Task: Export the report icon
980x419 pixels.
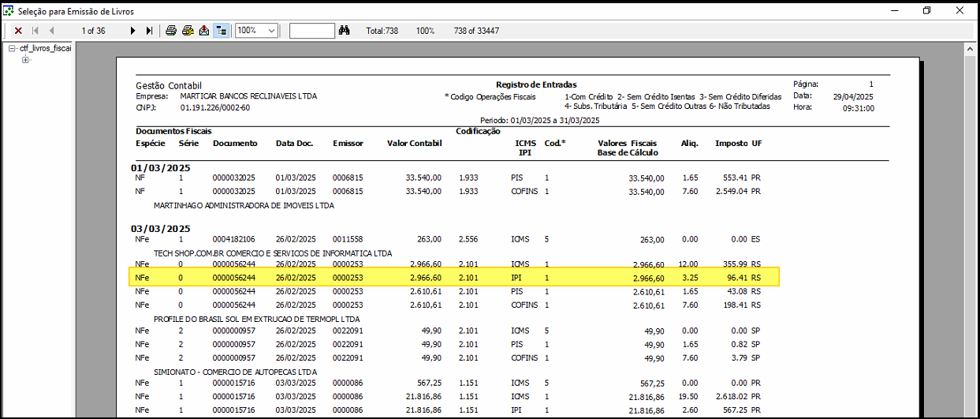Action: coord(204,31)
